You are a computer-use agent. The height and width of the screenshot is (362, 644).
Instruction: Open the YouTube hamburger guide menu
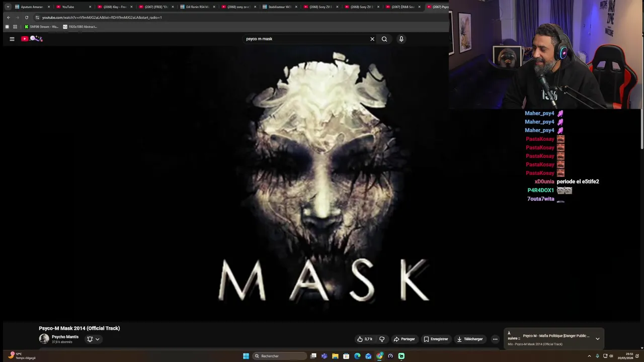point(12,39)
